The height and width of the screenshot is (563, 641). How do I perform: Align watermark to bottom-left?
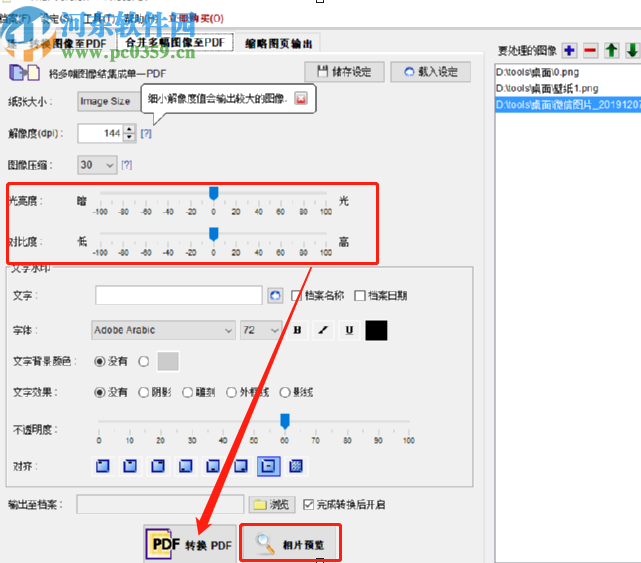(186, 466)
